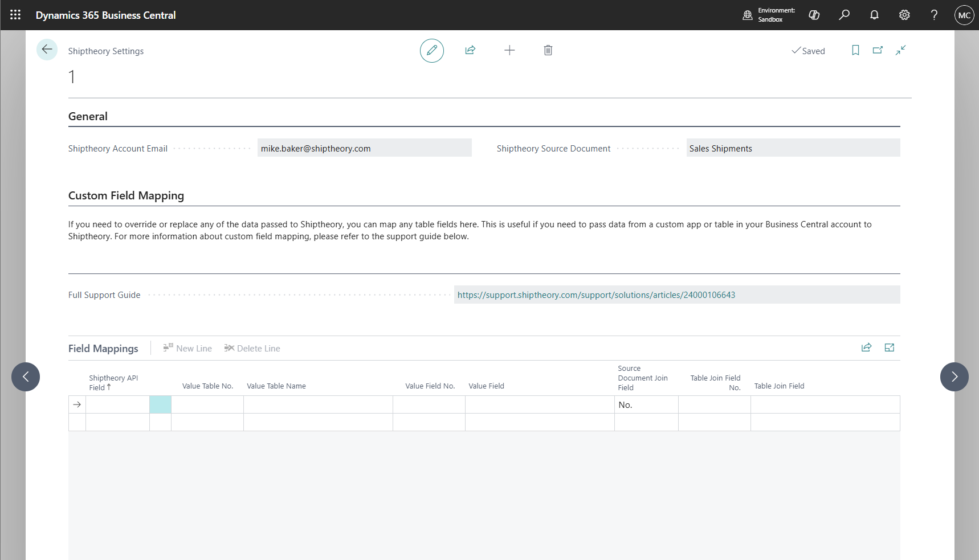Click the first row Table Join Field No. cell

(715, 404)
